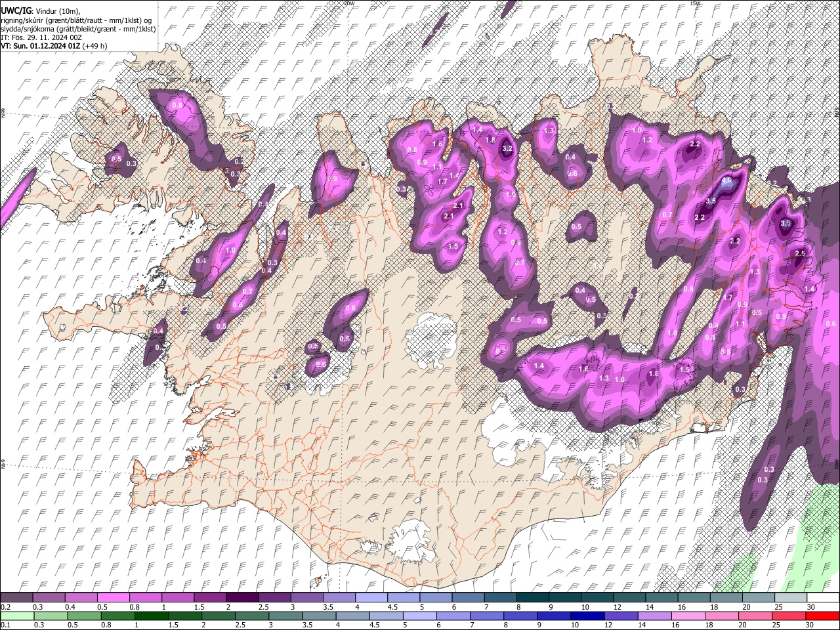Click the 0.4 label under top legend row
Image resolution: width=840 pixels, height=630 pixels.
click(x=71, y=607)
